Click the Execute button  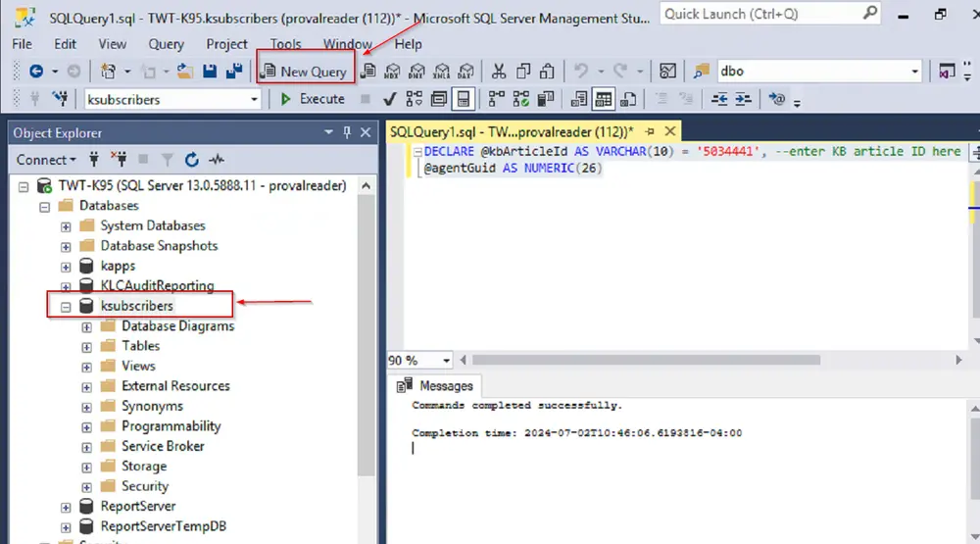pyautogui.click(x=313, y=99)
